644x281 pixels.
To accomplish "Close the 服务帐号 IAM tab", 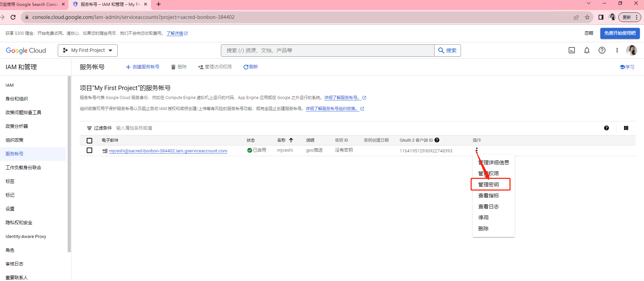I will (146, 4).
